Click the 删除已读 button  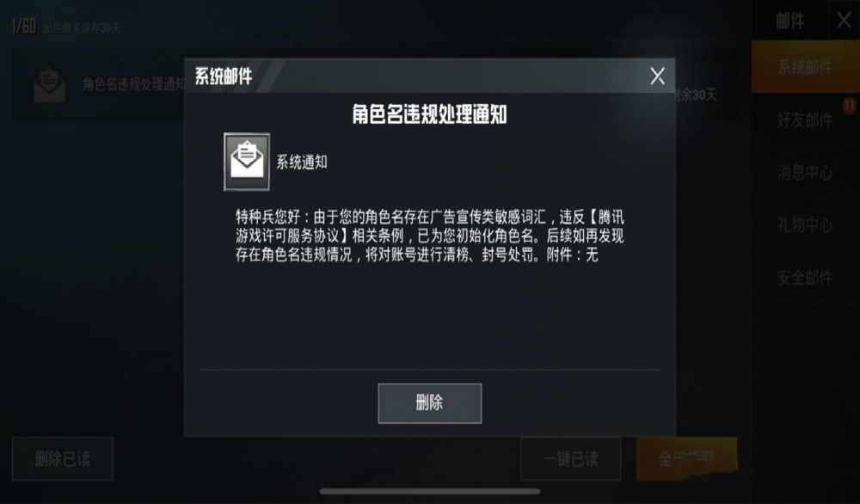tap(63, 458)
